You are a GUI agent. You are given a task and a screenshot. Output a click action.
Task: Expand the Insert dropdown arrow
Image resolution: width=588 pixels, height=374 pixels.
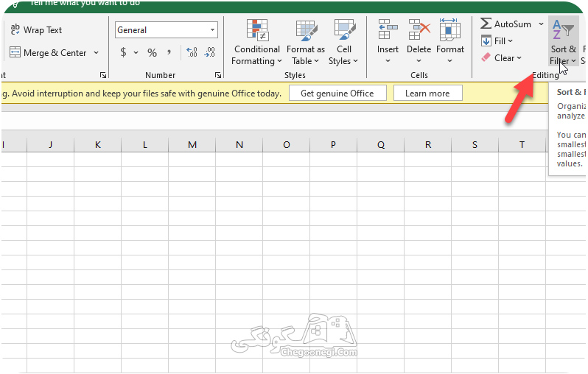pyautogui.click(x=388, y=60)
